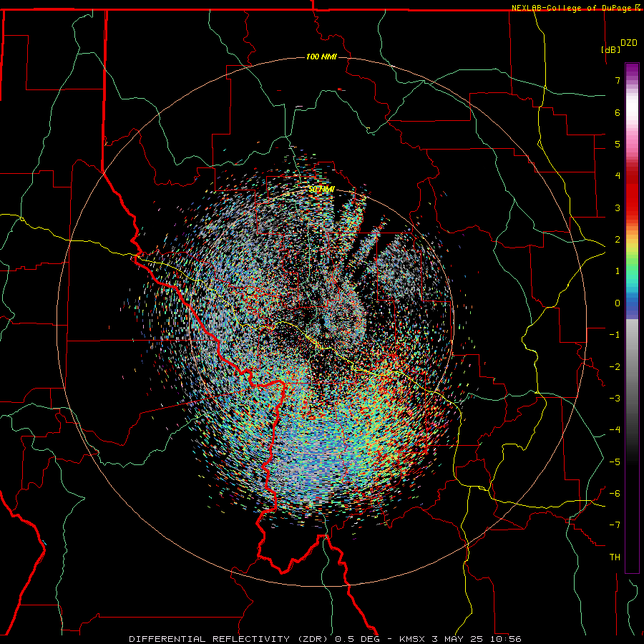Click the -5 value on the scale
Viewport: 644px width, 644px height.
coord(615,462)
